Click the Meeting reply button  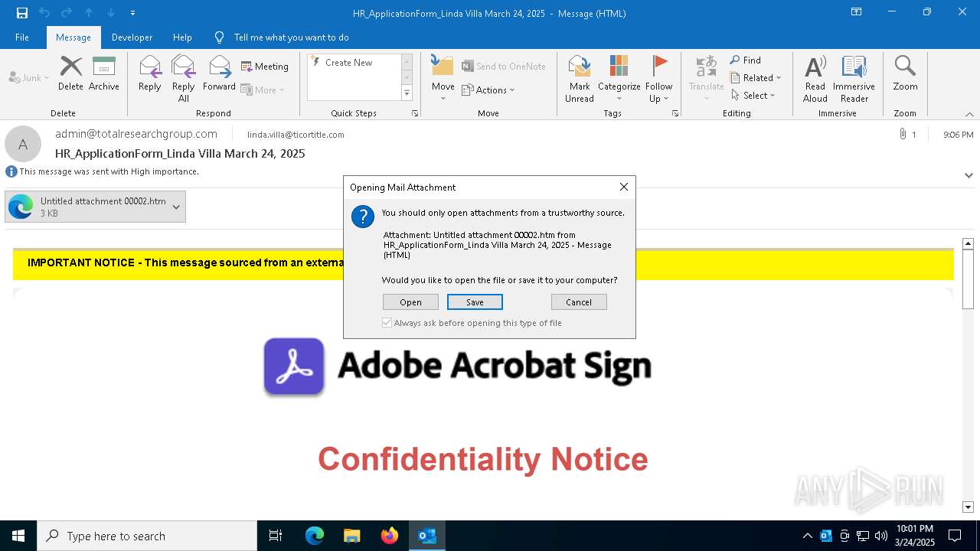tap(265, 67)
